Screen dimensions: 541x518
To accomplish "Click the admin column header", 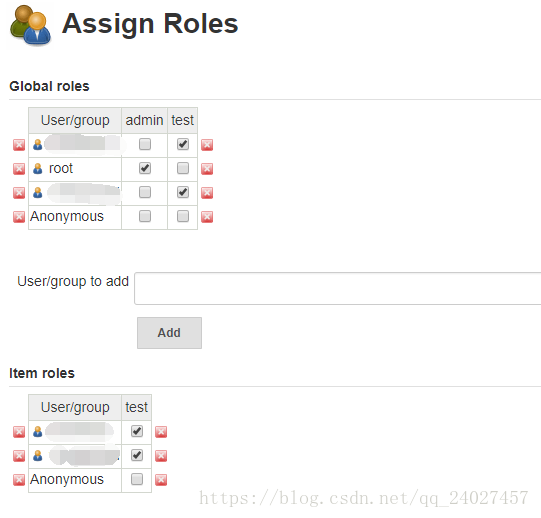I will pos(145,120).
